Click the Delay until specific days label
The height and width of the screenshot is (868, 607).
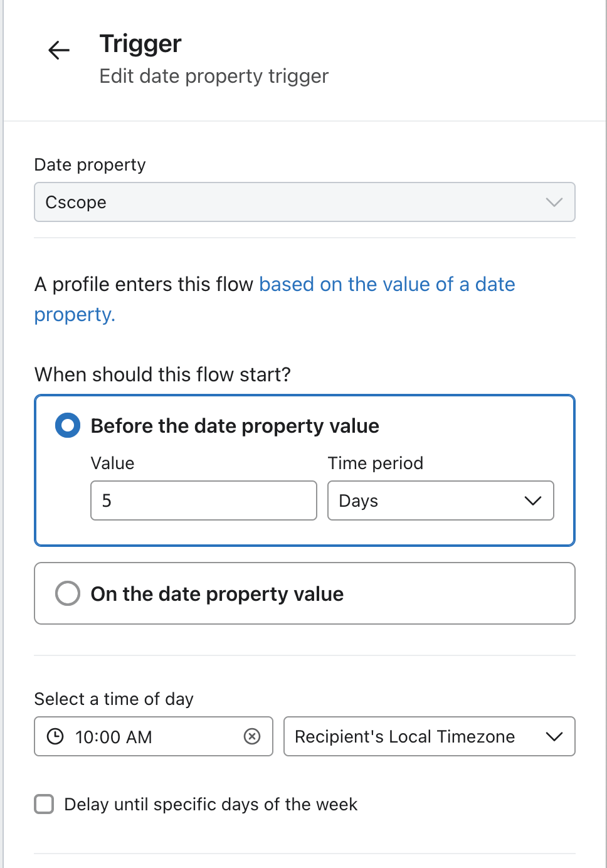click(211, 804)
